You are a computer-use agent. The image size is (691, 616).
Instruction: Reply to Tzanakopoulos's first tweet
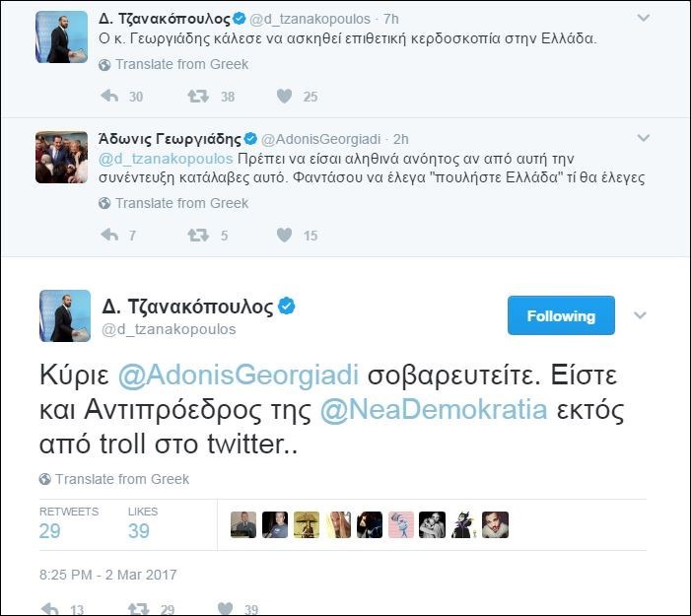(x=109, y=96)
